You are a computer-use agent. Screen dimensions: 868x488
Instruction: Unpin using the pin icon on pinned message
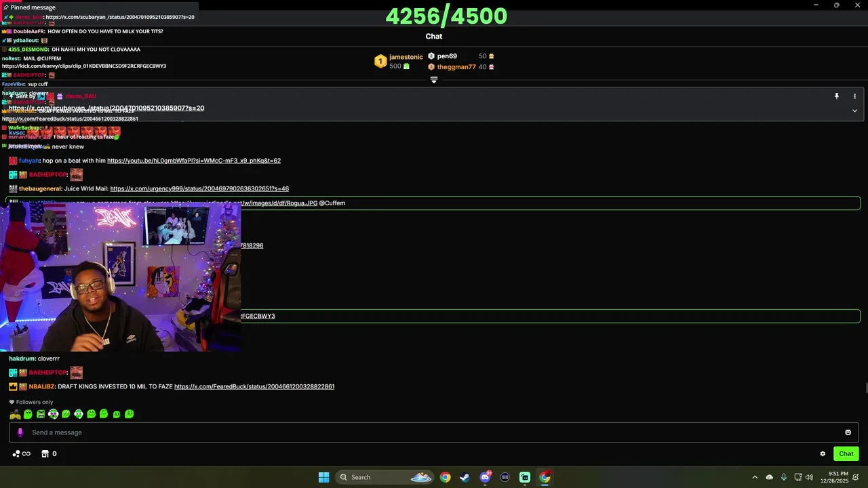(x=837, y=96)
